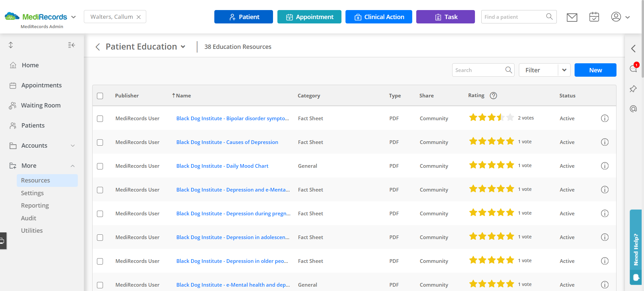Screen dimensions: 644x291
Task: Click the pin icon in right panel
Action: (633, 89)
